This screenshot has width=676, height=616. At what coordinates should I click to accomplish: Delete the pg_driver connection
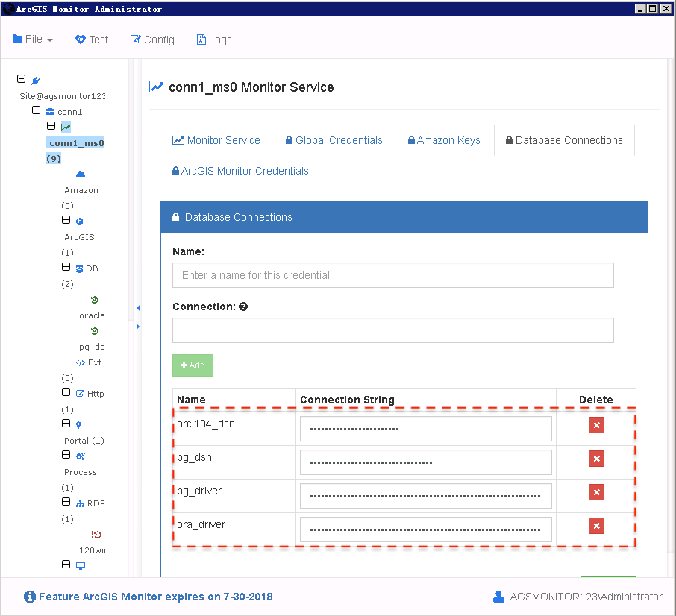pyautogui.click(x=596, y=492)
